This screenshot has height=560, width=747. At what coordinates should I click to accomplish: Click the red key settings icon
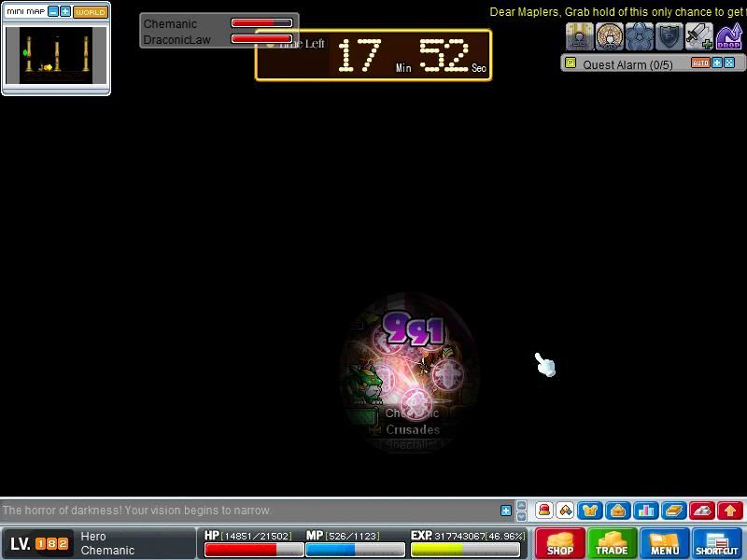[x=702, y=511]
